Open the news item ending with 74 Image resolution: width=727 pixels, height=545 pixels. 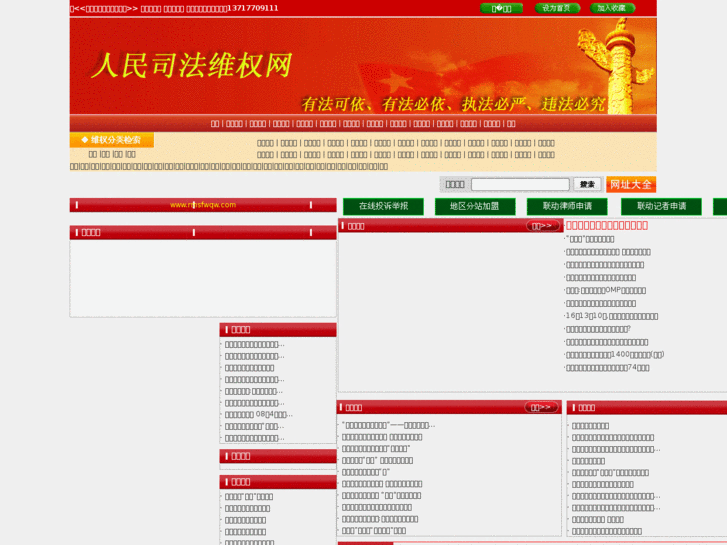607,368
